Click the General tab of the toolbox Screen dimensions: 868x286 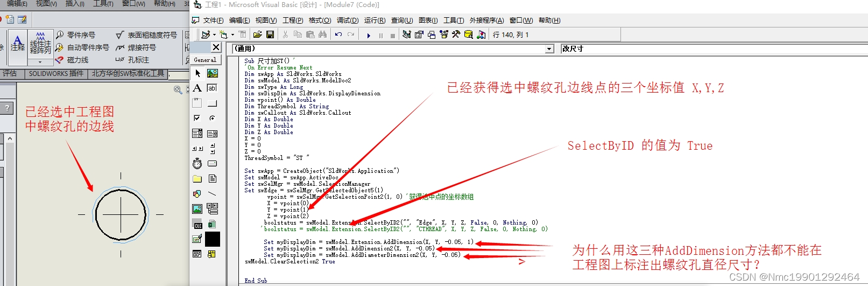point(205,60)
